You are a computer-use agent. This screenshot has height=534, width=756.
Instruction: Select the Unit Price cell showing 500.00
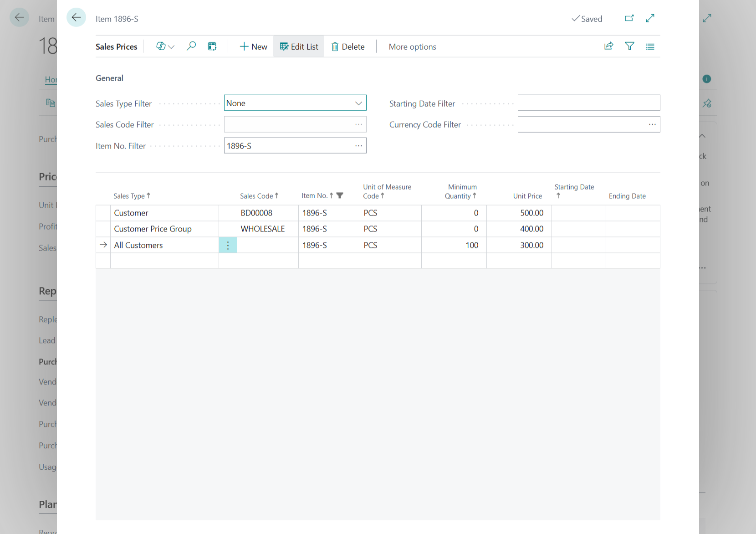519,213
